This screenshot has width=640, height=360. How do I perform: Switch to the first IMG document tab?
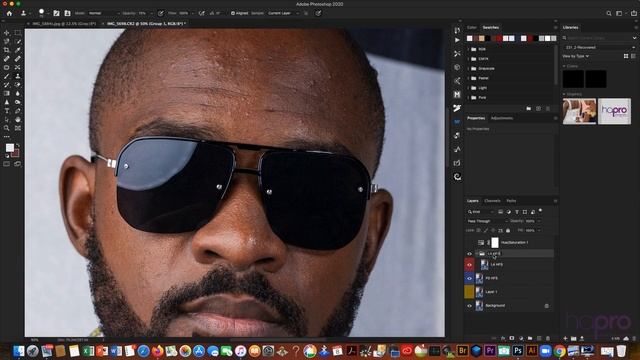tap(64, 24)
